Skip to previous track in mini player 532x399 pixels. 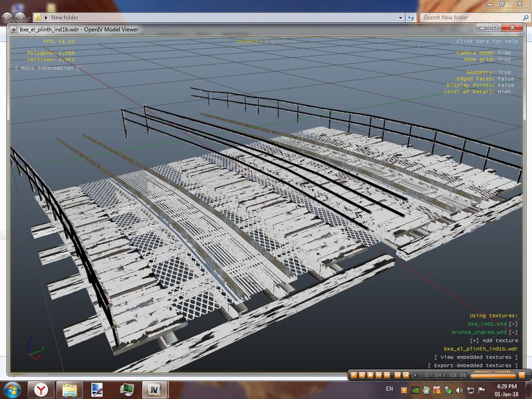[x=378, y=375]
